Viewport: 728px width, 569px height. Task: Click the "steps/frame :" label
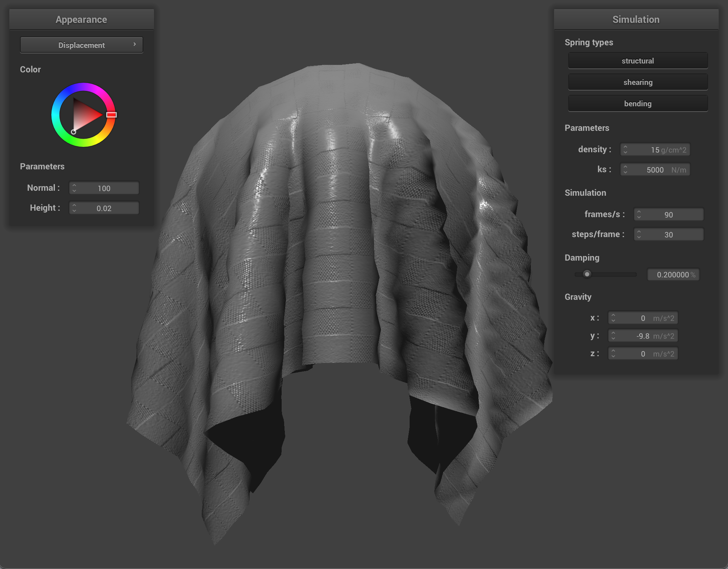tap(598, 234)
